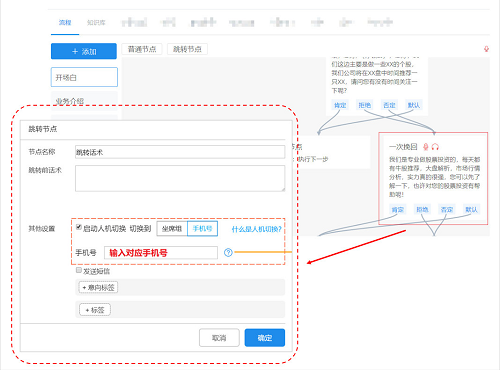This screenshot has height=370, width=500.
Task: Click the 跳转节点 dialog title
Action: click(43, 129)
